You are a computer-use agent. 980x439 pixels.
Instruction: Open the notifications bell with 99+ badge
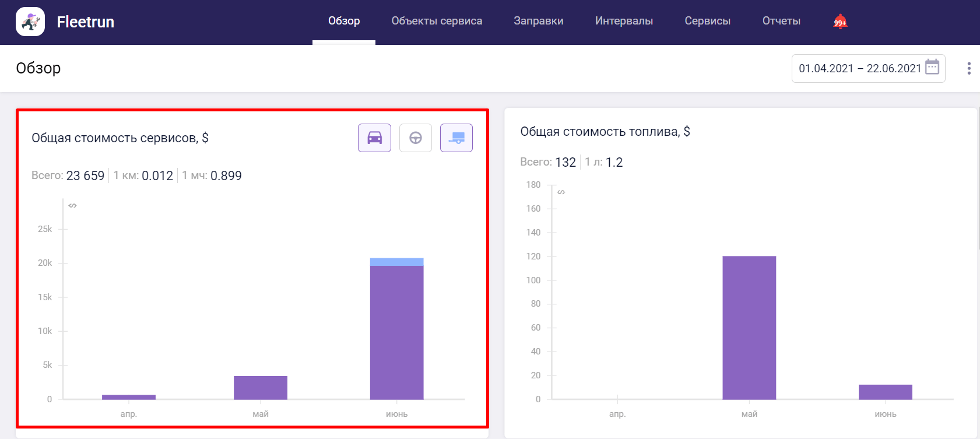pos(840,22)
